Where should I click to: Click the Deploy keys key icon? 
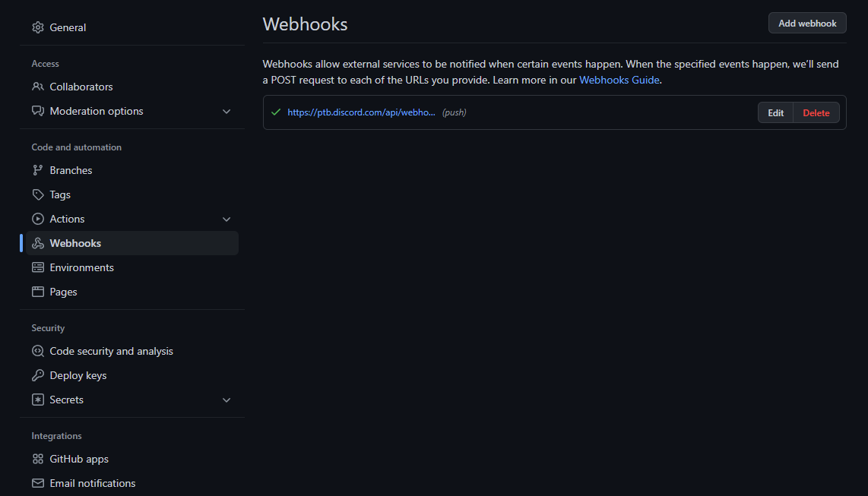pyautogui.click(x=38, y=375)
